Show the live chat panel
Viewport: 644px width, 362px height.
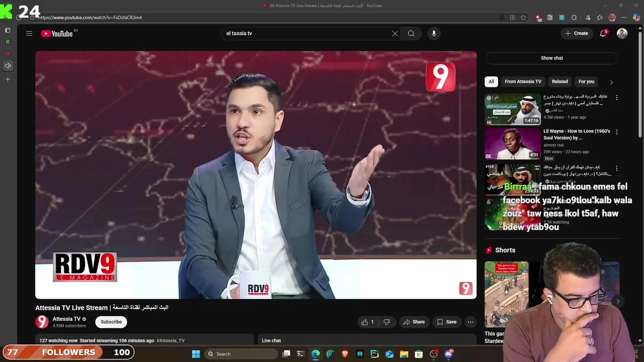click(552, 58)
